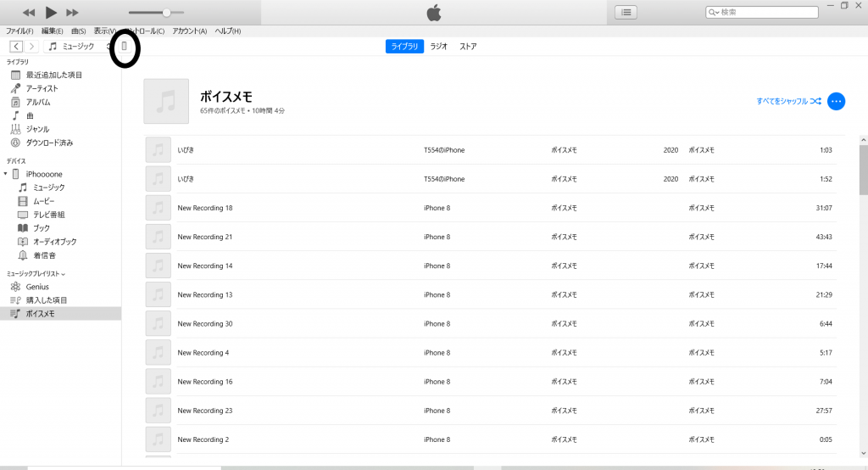The width and height of the screenshot is (868, 470).
Task: Click the 43:43 duration value
Action: pos(824,237)
